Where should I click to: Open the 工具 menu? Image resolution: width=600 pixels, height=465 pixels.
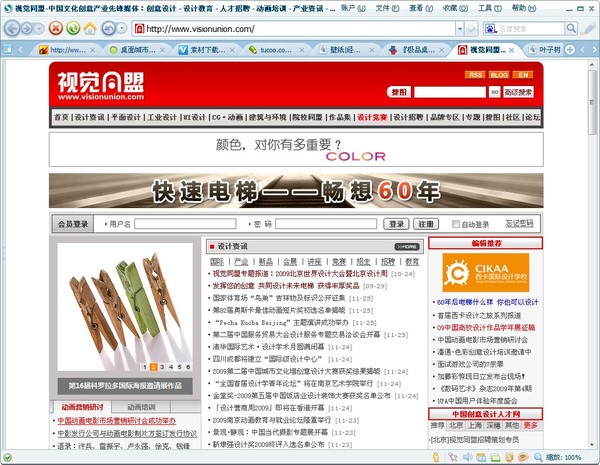[x=489, y=8]
